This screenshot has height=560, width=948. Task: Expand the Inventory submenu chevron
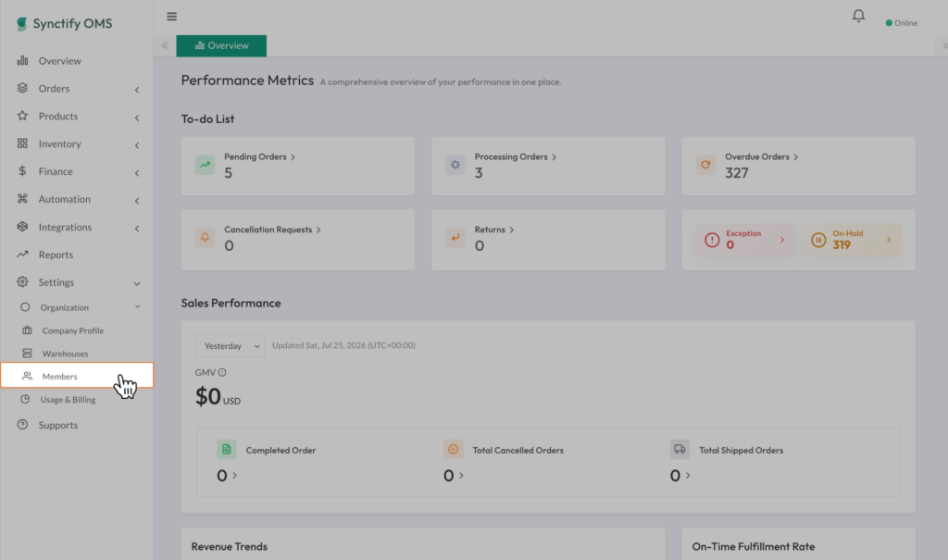pyautogui.click(x=137, y=145)
